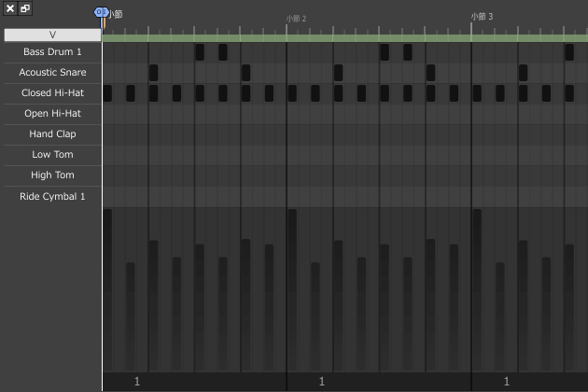Adjust the tallest velocity bar in measure 2
Viewport: 588px width, 392px height.
pyautogui.click(x=292, y=289)
